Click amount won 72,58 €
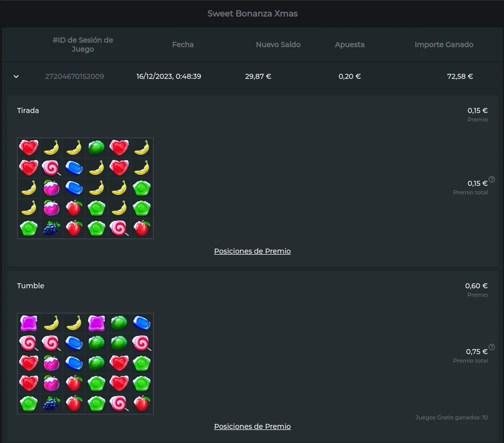This screenshot has height=443, width=504. tap(460, 76)
